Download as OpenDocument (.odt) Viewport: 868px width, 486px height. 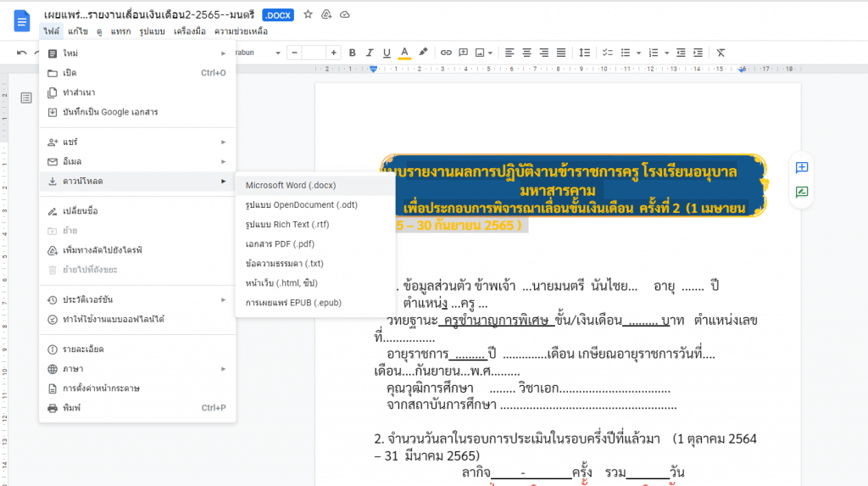pos(315,204)
